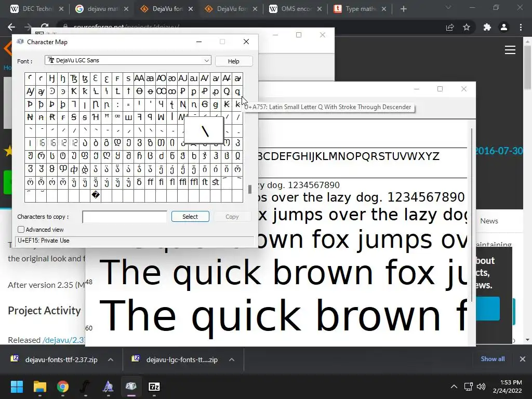Open the SourceForge hamburger menu
Screen dimensions: 532x399
point(510,50)
